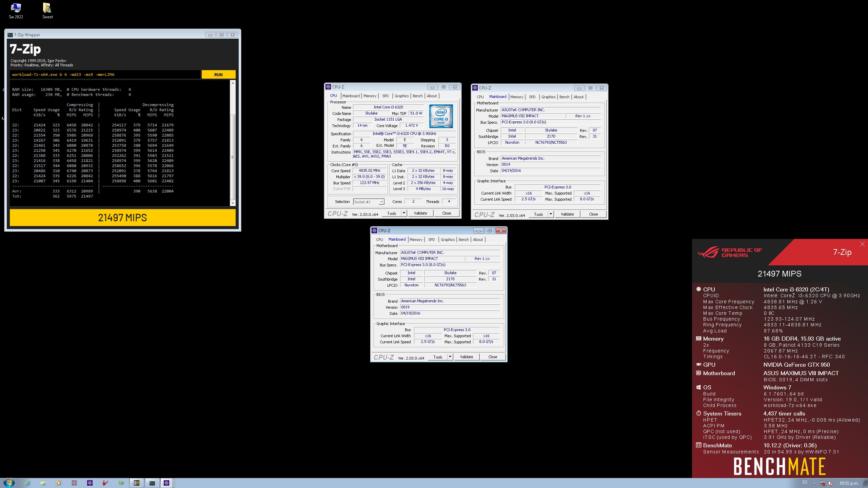This screenshot has height=488, width=868.
Task: Click the 7-Zip output scrollbar up arrow
Action: [x=233, y=83]
